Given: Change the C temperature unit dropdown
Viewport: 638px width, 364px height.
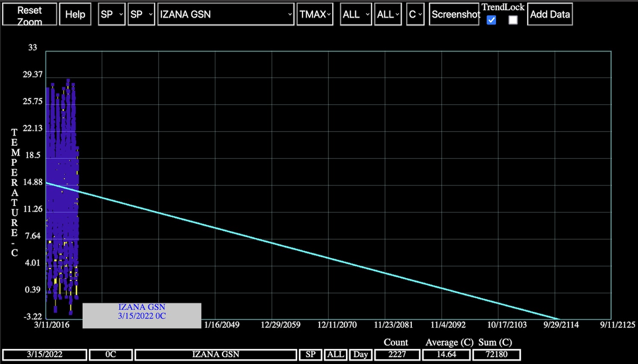Looking at the screenshot, I should 415,15.
